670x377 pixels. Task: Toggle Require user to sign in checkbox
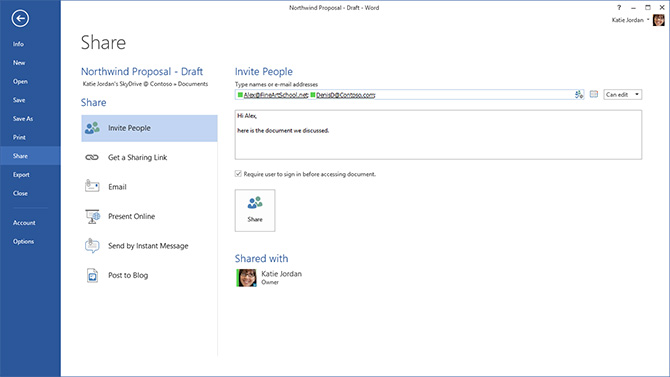click(238, 174)
